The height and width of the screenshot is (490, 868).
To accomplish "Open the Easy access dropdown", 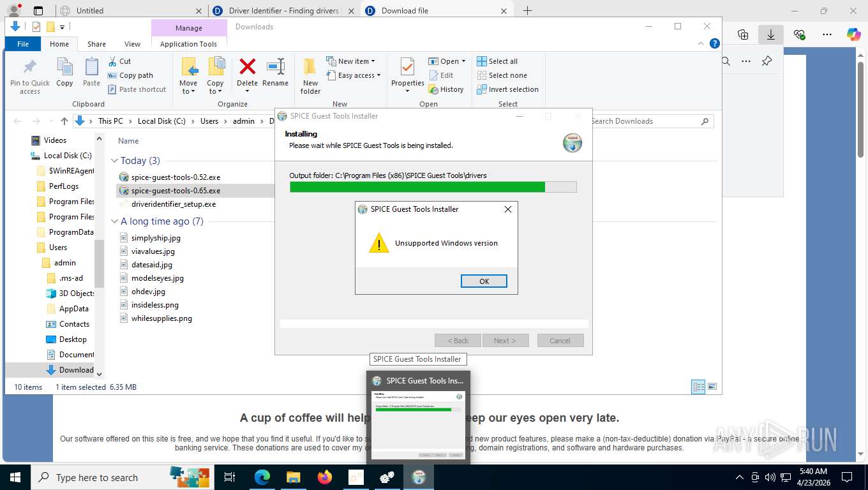I will pos(353,75).
